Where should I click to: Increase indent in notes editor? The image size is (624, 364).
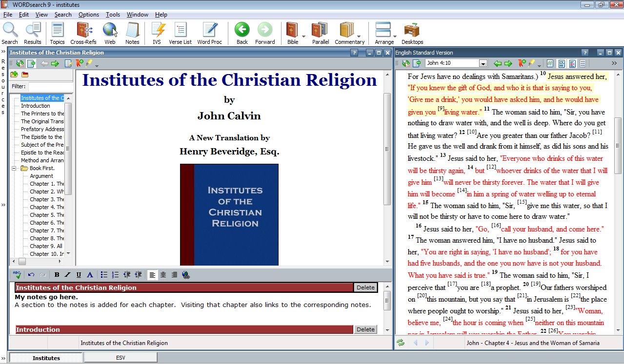[x=138, y=275]
